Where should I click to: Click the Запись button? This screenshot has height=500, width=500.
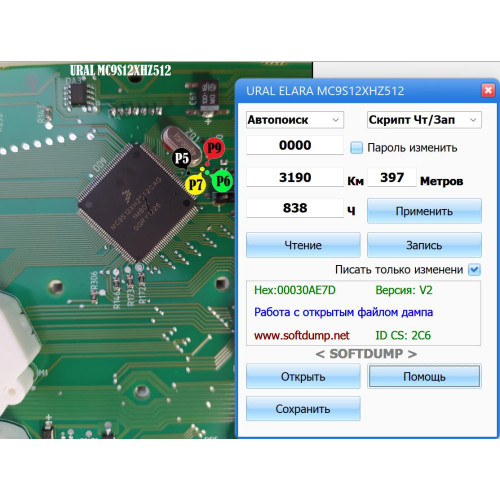(x=424, y=245)
